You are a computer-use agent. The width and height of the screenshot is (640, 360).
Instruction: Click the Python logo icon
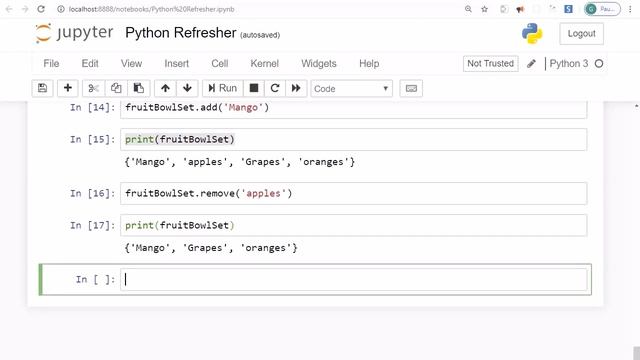[x=532, y=33]
